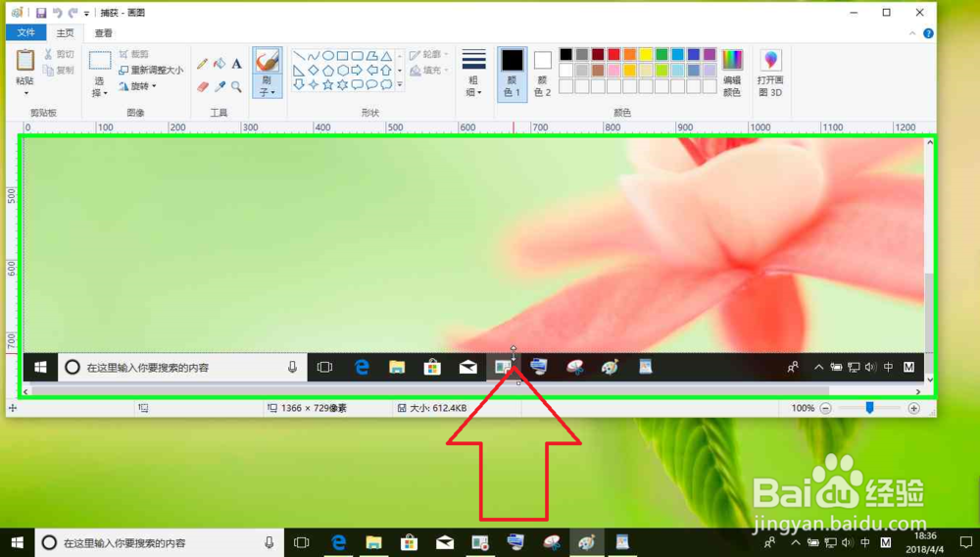Pick the green color swatch
The image size is (980, 557).
click(x=661, y=54)
